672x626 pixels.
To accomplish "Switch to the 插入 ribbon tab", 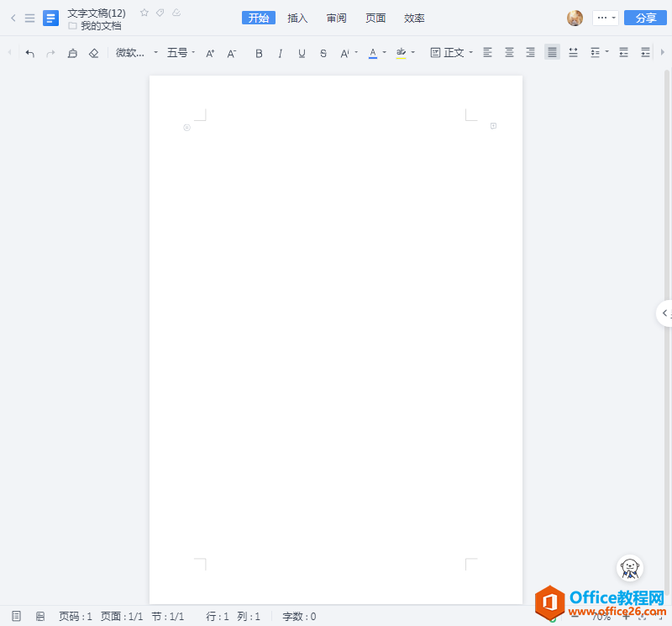I will pos(297,17).
